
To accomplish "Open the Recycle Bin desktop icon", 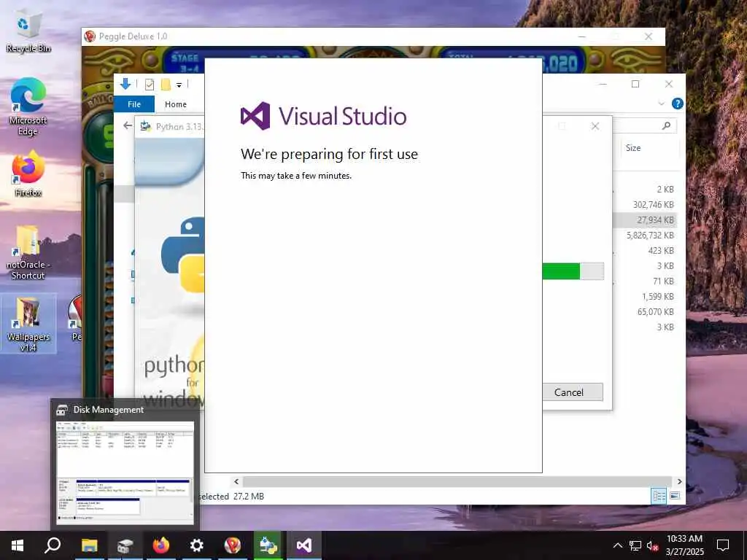I will pos(28,31).
